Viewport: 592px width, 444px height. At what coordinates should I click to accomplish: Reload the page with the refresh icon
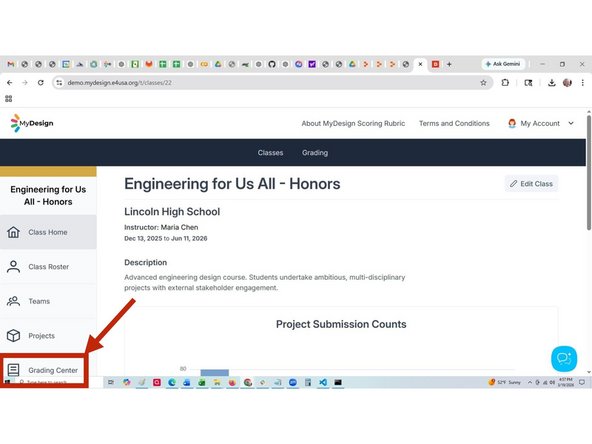40,83
